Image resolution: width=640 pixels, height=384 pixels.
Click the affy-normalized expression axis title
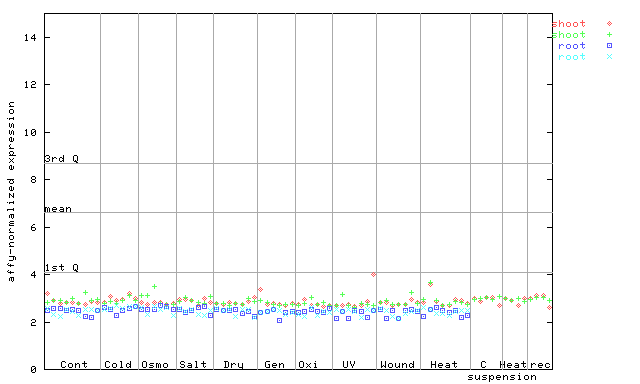pos(11,191)
